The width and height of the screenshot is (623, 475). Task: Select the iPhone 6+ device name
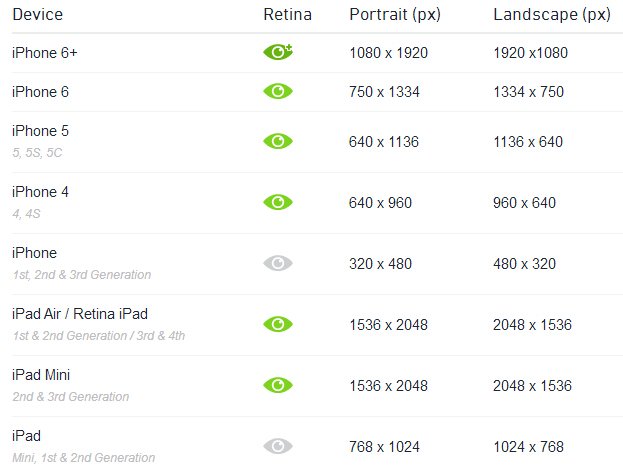[44, 53]
